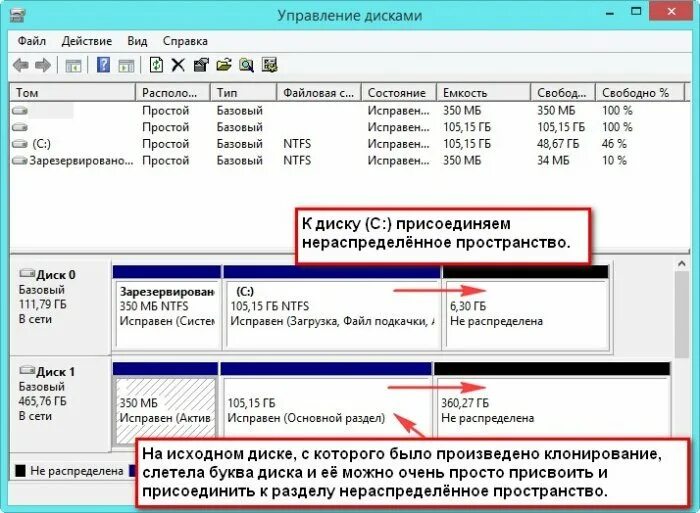
Task: Sort by the Свобод... column header
Action: (x=563, y=92)
